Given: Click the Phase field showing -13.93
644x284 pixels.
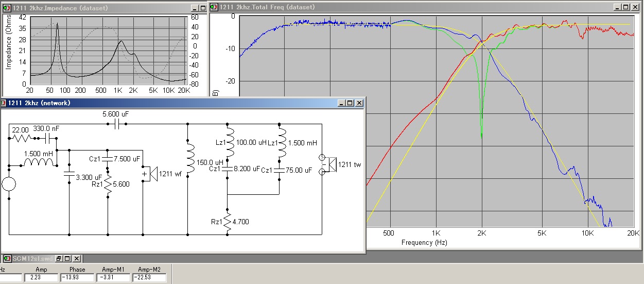Looking at the screenshot, I should (x=77, y=278).
